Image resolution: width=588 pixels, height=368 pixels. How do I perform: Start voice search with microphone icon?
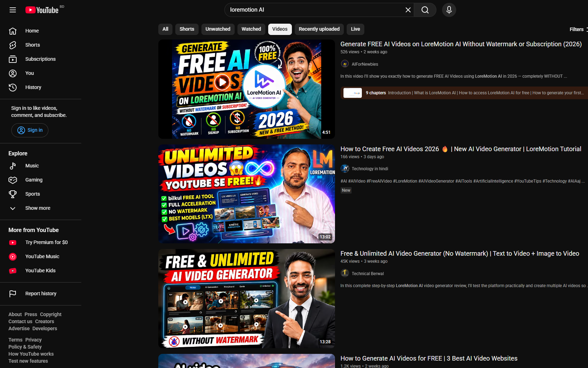coord(449,10)
